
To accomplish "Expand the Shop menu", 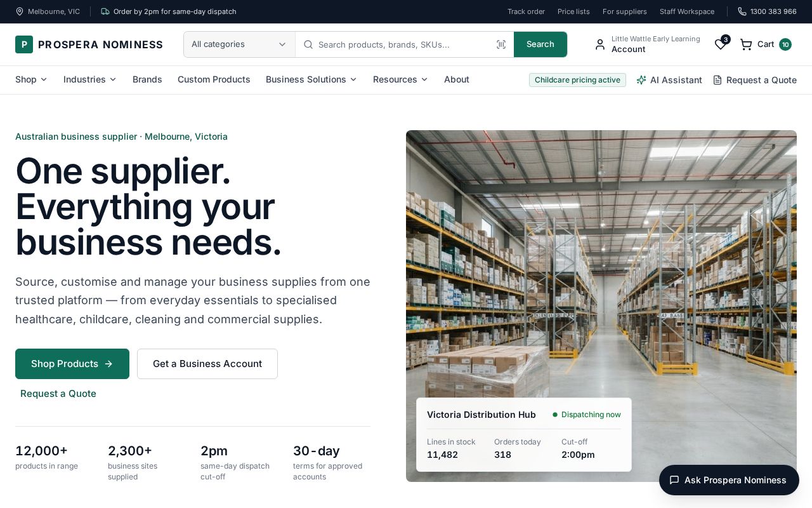I will tap(31, 79).
